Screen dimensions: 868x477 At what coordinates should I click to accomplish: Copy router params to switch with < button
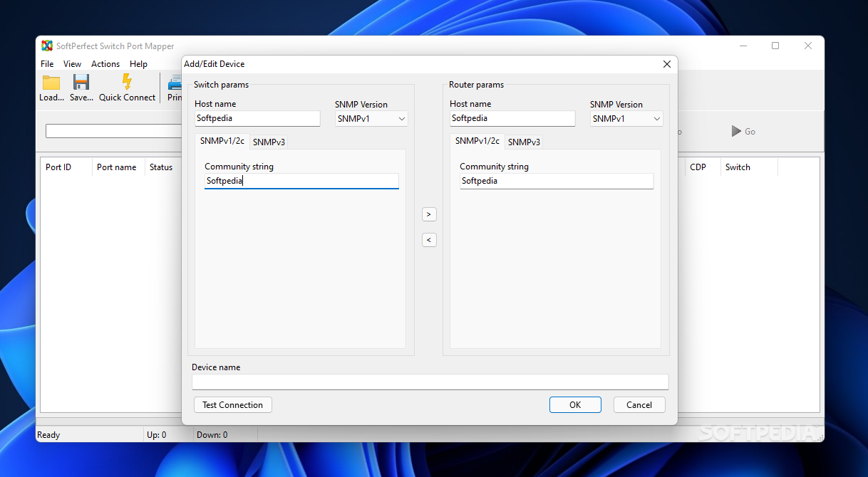coord(429,240)
